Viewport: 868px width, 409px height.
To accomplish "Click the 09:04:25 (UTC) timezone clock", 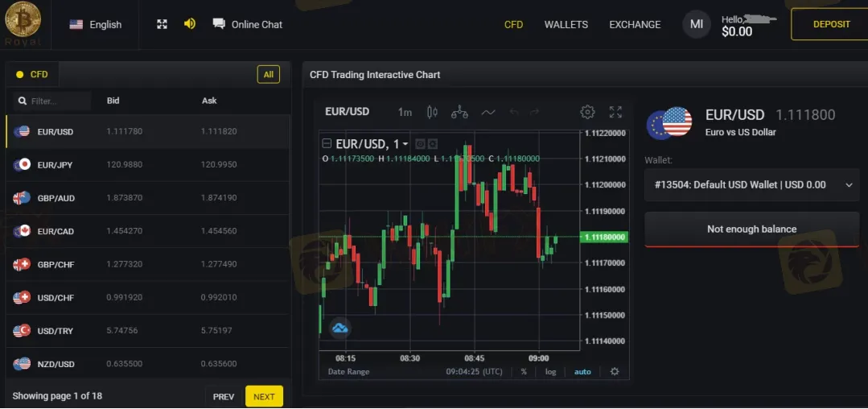I will pyautogui.click(x=475, y=372).
